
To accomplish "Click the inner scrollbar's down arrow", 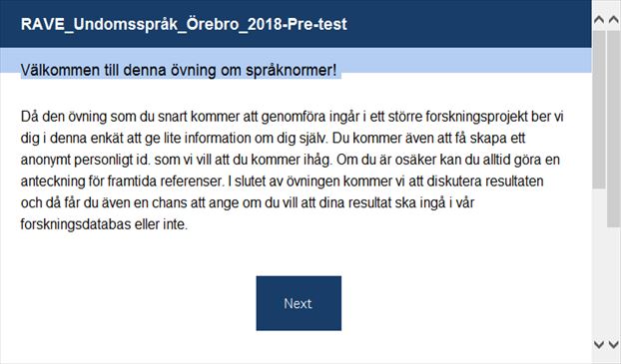I will pos(599,344).
